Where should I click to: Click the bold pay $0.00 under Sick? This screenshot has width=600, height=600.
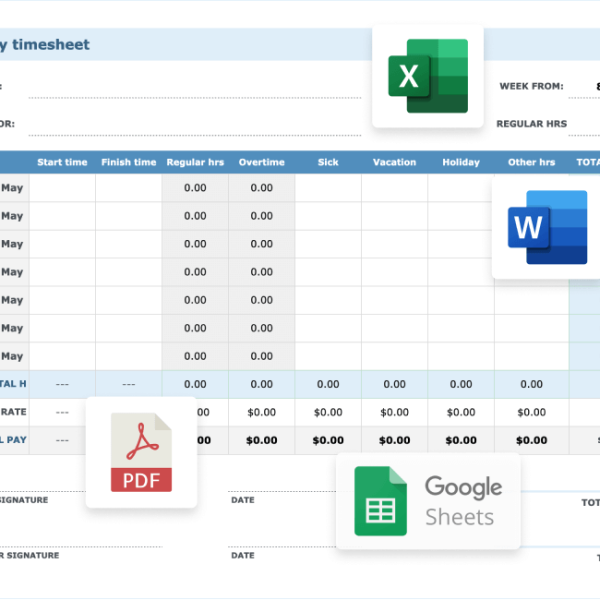(x=328, y=440)
